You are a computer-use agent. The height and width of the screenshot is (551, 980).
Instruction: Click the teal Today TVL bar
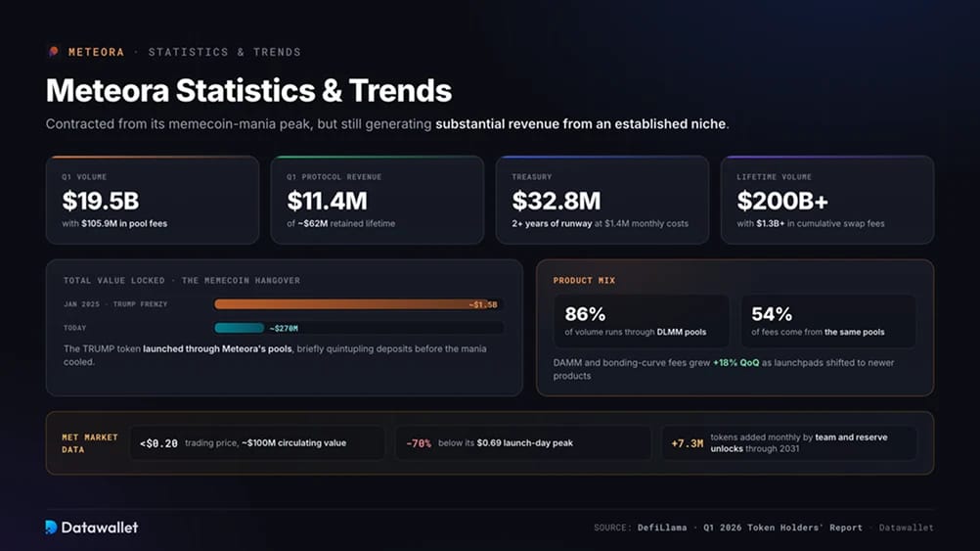[x=240, y=328]
